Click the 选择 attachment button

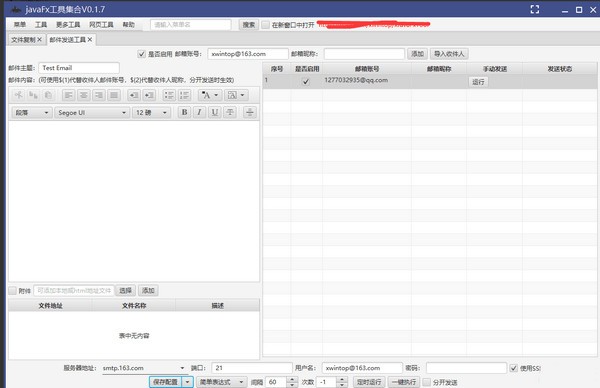(x=126, y=291)
